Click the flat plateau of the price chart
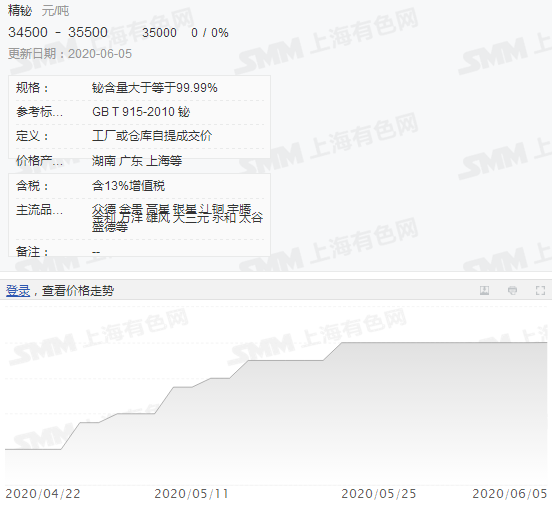The image size is (552, 508). tap(444, 342)
